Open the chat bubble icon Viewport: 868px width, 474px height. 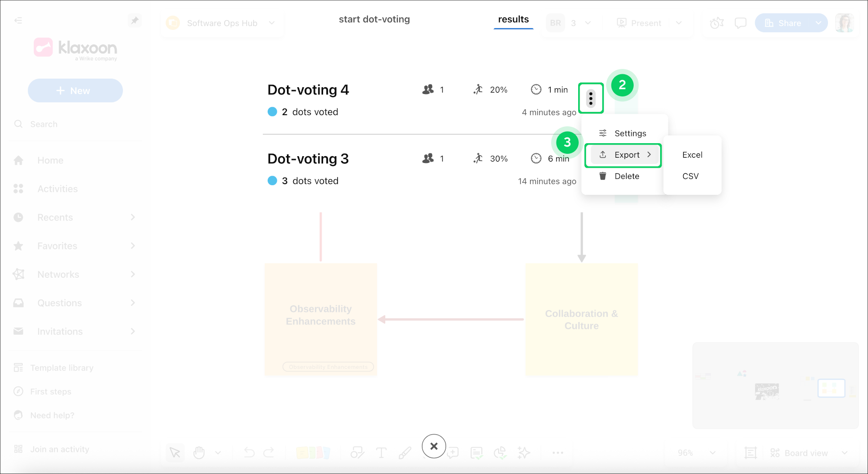[x=740, y=23]
